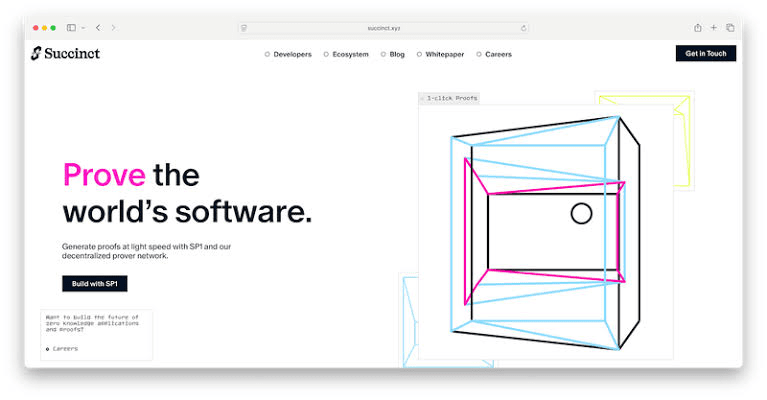Minimize the window with the yellow button
The width and height of the screenshot is (767, 400).
pos(45,28)
